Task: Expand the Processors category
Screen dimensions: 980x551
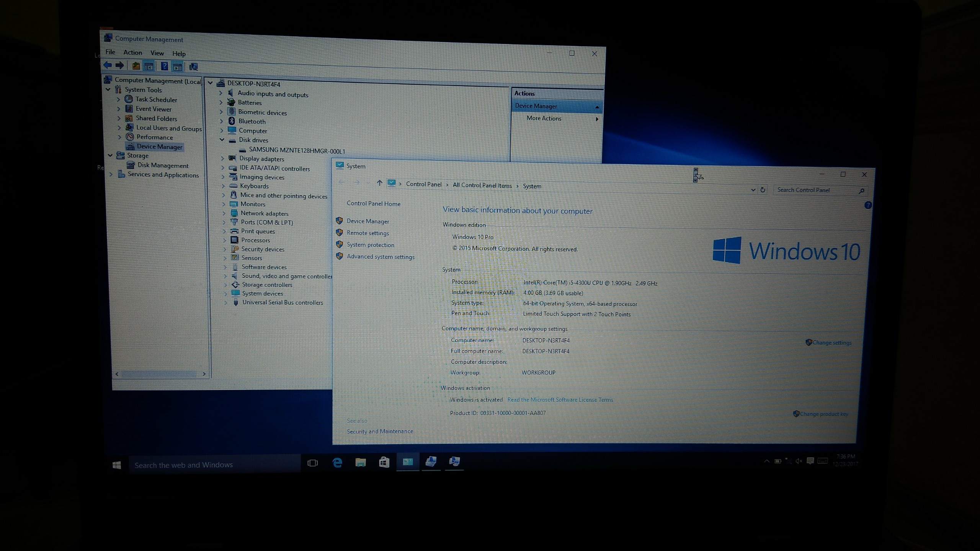Action: [x=225, y=240]
